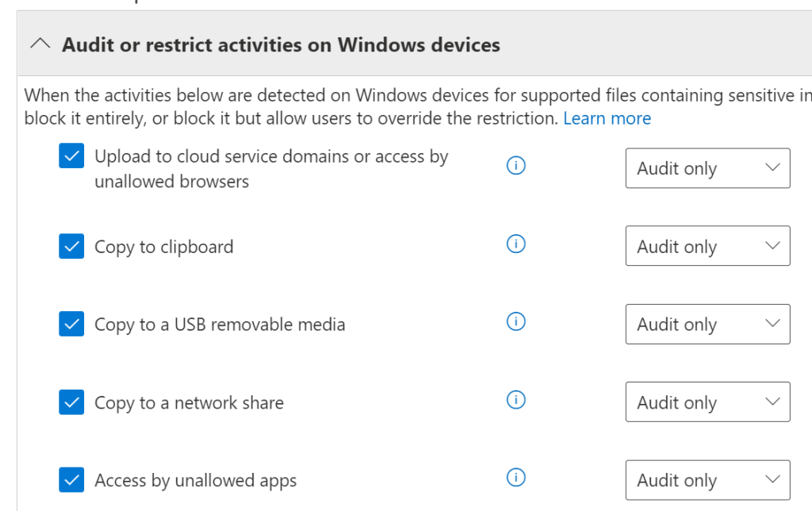Open Audit only dropdown for network share
812x511 pixels.
pyautogui.click(x=707, y=401)
